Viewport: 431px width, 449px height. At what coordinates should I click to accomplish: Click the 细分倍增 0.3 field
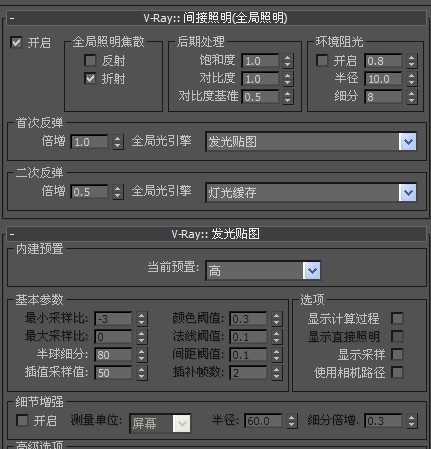click(383, 421)
